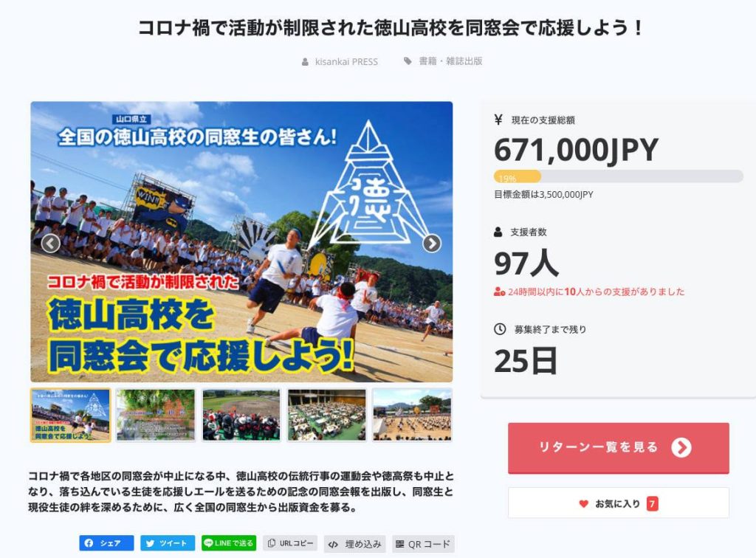Tweet this project with ツイート button
The height and width of the screenshot is (558, 756).
(x=168, y=543)
